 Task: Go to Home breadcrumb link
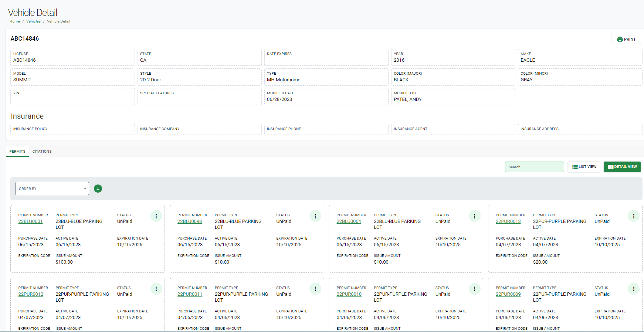pyautogui.click(x=15, y=21)
